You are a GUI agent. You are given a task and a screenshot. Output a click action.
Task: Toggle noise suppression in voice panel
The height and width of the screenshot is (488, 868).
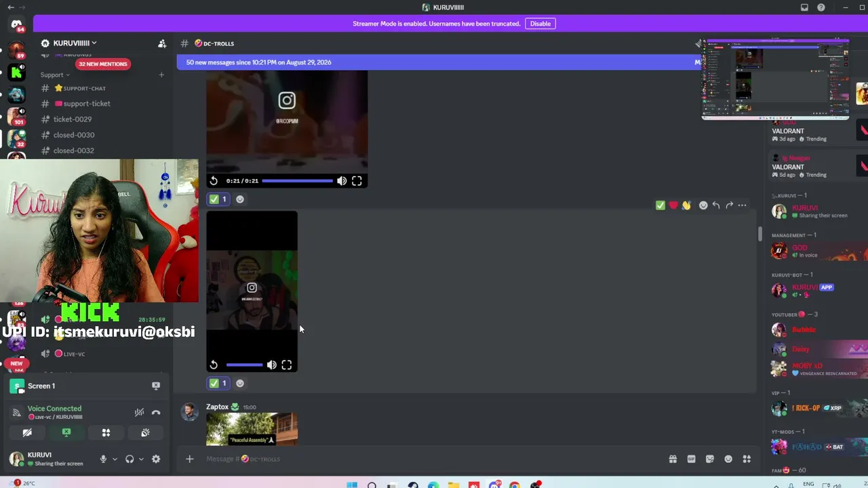(139, 412)
